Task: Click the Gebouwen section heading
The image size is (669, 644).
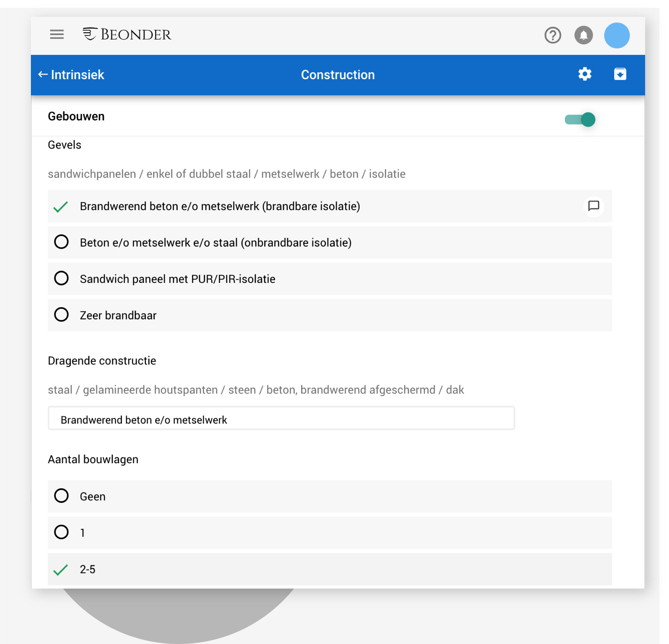Action: [76, 116]
